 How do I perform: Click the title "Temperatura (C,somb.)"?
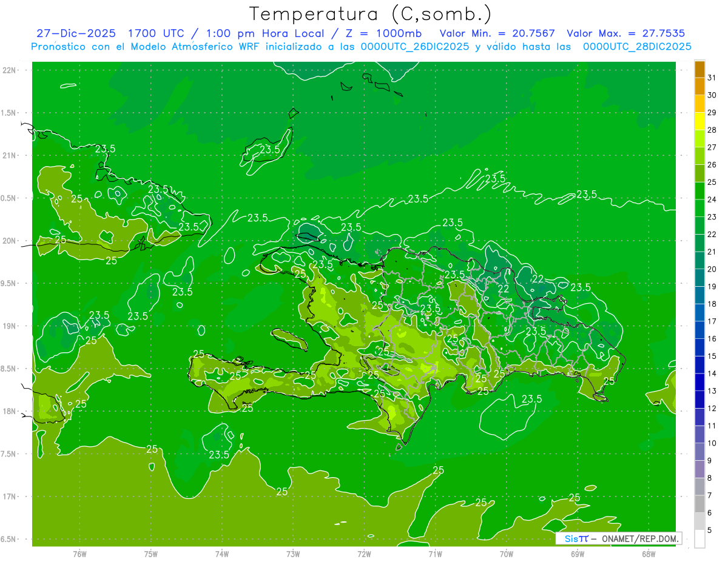pos(370,14)
